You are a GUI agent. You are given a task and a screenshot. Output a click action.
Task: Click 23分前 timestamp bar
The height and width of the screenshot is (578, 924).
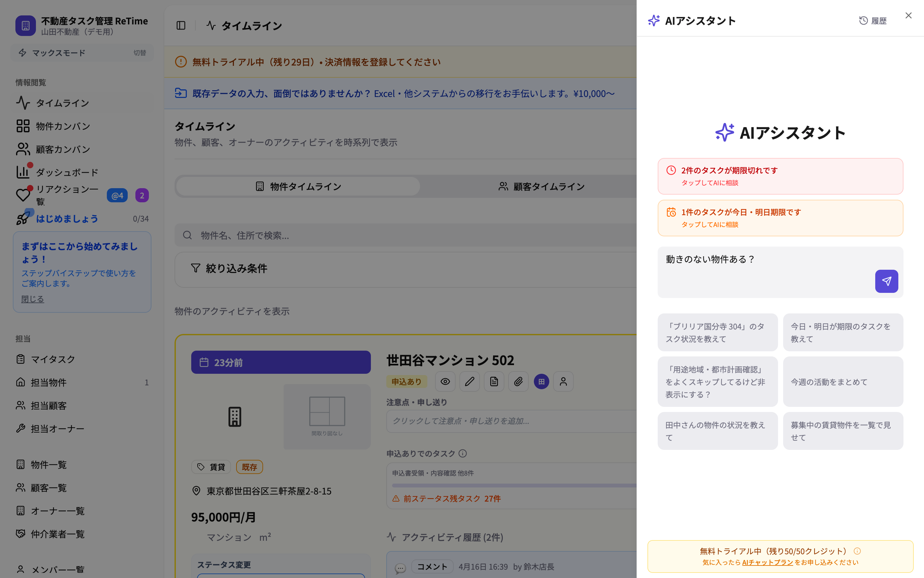(x=281, y=363)
